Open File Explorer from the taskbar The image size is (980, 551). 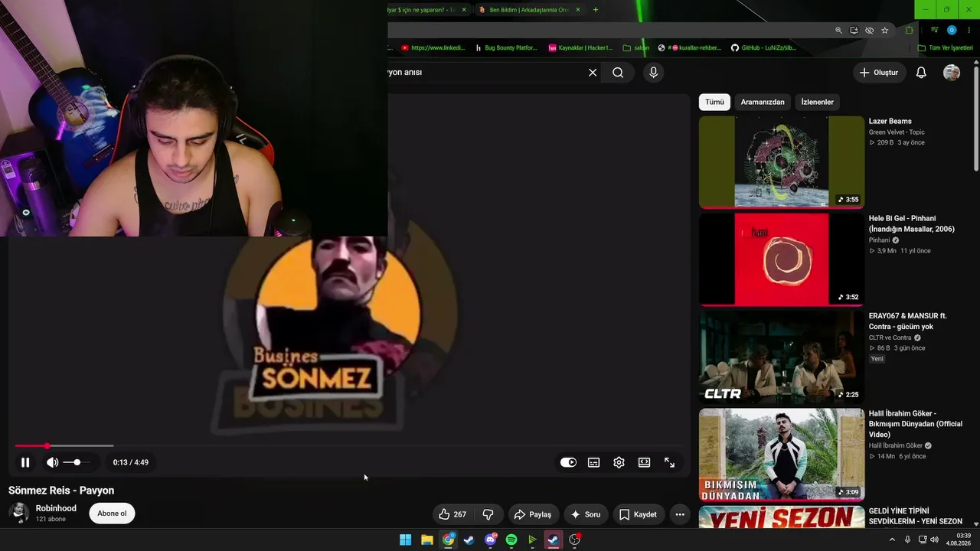(x=426, y=540)
